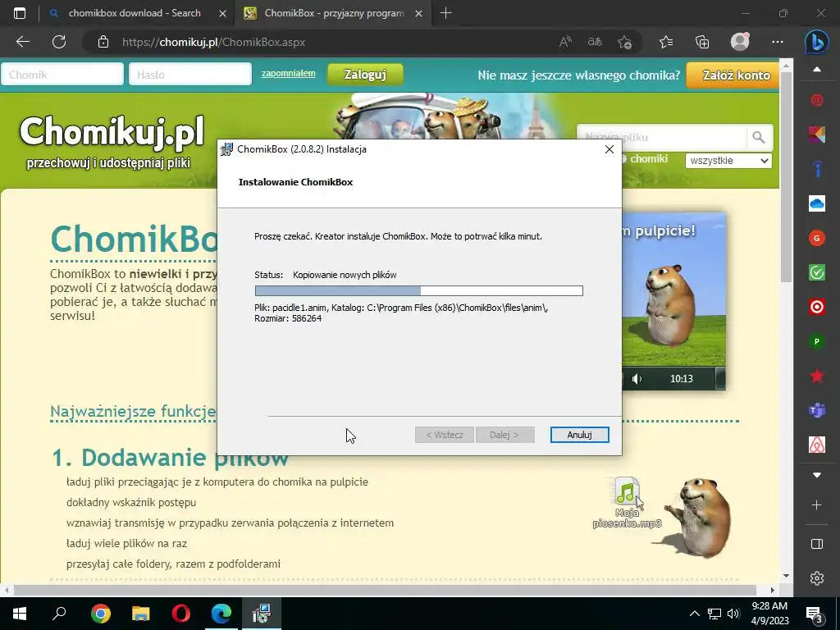840x630 pixels.
Task: Open green checkmark icon in sidebar
Action: (x=816, y=272)
